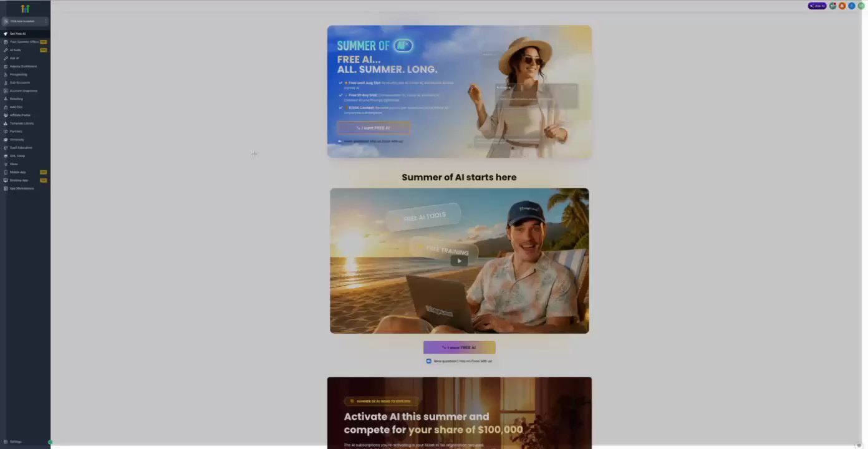
Task: Click the Your Summer Offers gift icon
Action: 6,42
